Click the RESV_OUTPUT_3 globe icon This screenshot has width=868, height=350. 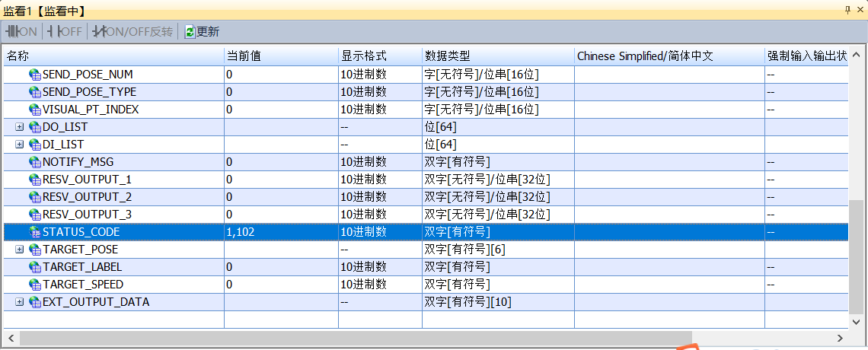[36, 215]
